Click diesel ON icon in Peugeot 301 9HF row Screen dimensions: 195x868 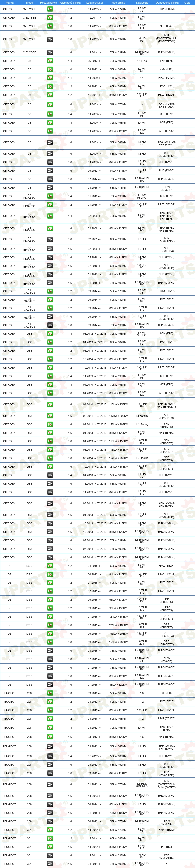(50, 855)
